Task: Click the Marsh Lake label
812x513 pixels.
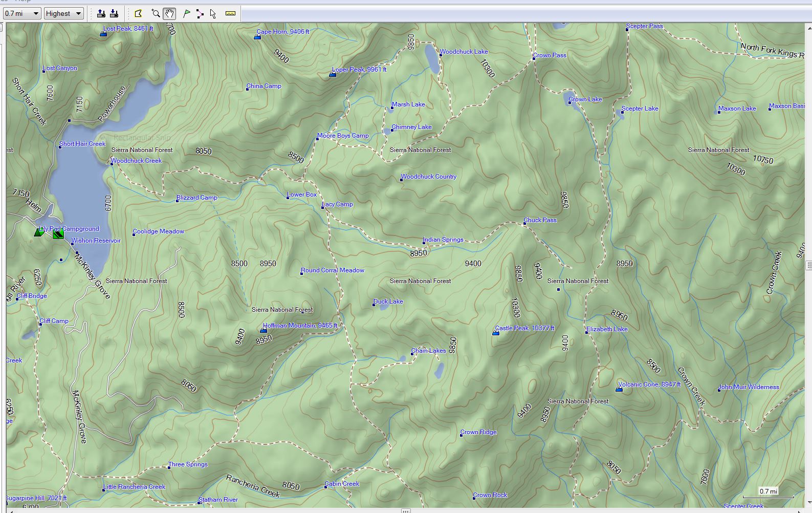Action: tap(408, 104)
